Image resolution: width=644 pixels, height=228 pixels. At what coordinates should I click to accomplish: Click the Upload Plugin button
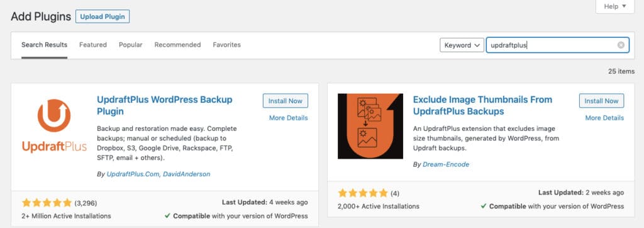point(103,16)
